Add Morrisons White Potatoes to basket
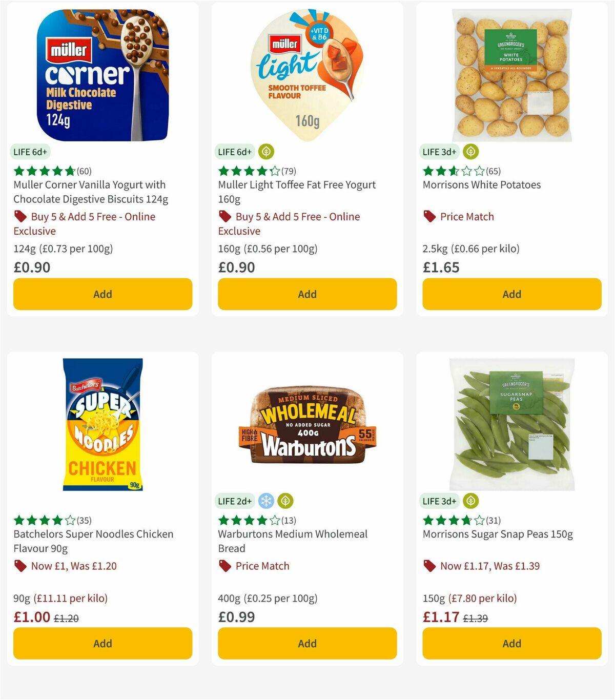This screenshot has width=615, height=700. 511,294
